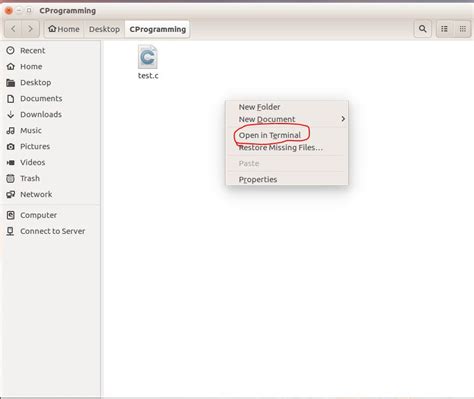Choose Restore Missing Files option
Image resolution: width=474 pixels, height=399 pixels.
281,147
